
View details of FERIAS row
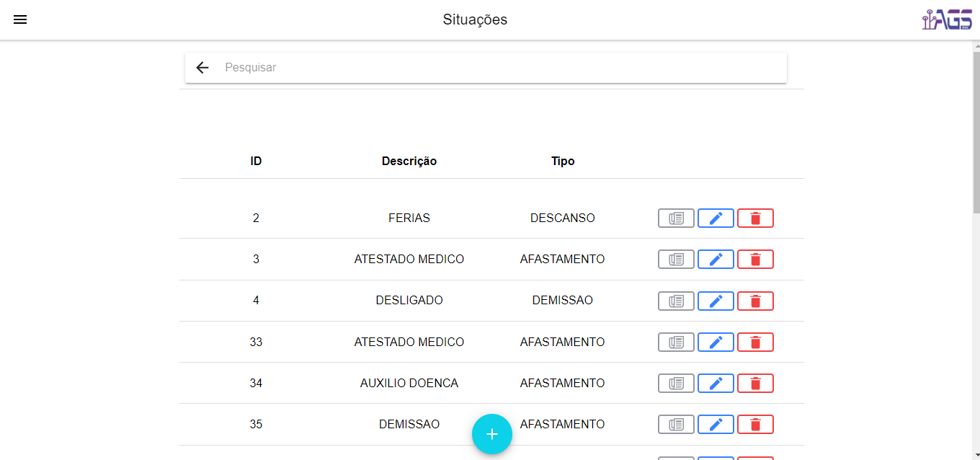coord(676,218)
